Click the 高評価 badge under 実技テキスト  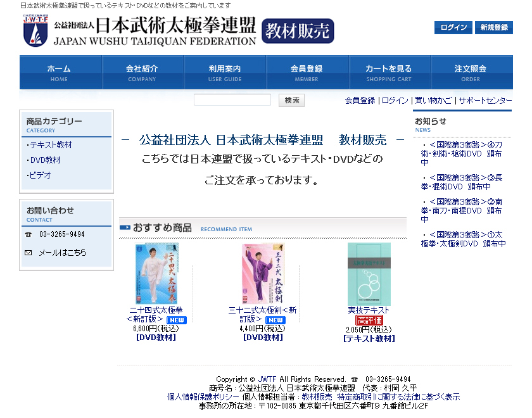click(369, 320)
